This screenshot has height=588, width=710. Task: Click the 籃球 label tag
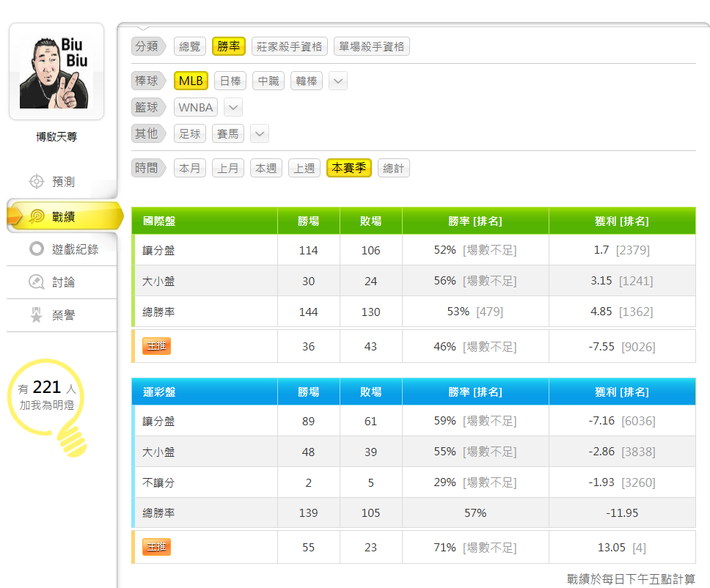click(x=148, y=107)
